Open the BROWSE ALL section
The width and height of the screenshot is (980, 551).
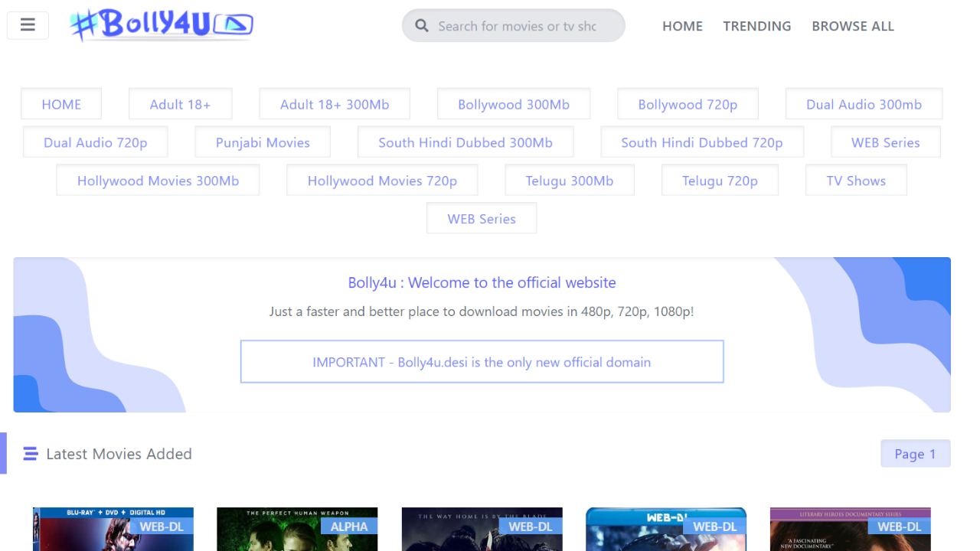coord(853,26)
